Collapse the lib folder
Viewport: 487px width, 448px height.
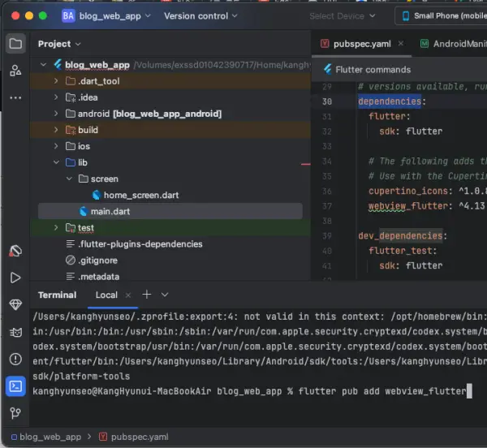56,162
